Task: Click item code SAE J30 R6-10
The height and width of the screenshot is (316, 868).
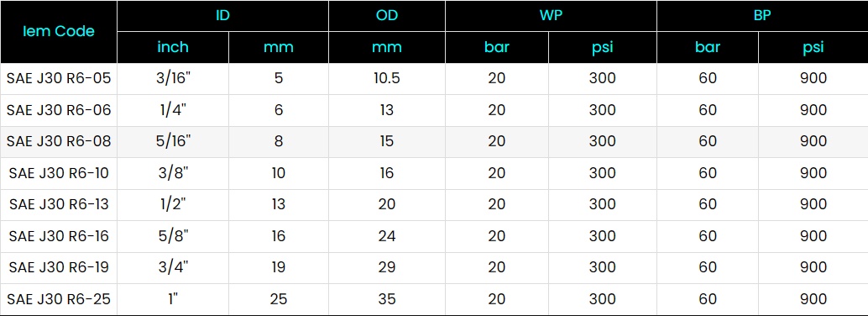Action: 59,173
